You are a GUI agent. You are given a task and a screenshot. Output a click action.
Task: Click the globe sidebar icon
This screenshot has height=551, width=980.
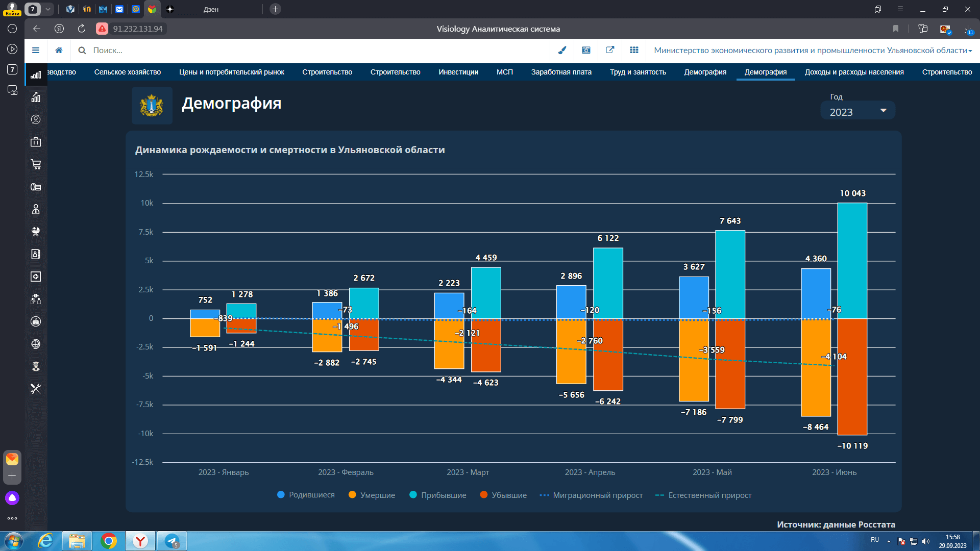tap(36, 344)
